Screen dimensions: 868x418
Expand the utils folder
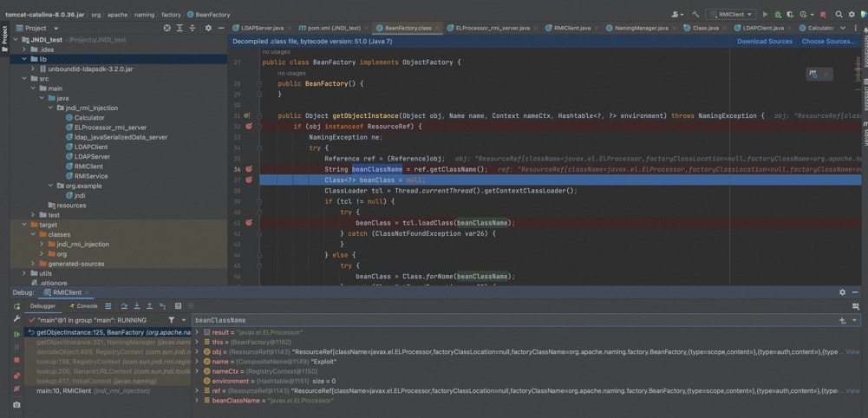point(23,273)
